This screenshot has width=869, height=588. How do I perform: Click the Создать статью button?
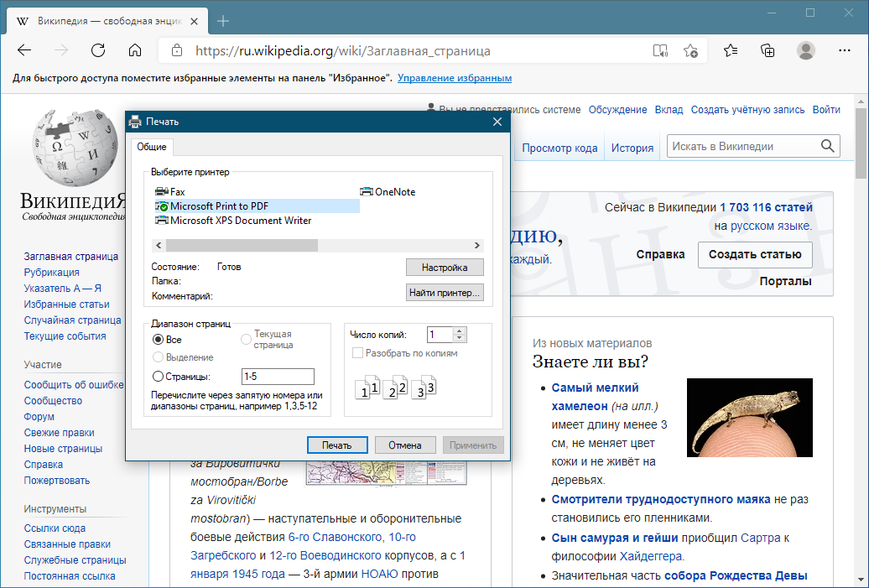coord(755,254)
